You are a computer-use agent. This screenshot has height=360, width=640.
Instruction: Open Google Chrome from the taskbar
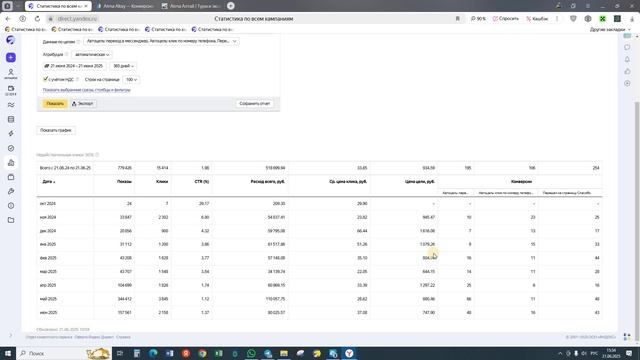click(x=202, y=353)
